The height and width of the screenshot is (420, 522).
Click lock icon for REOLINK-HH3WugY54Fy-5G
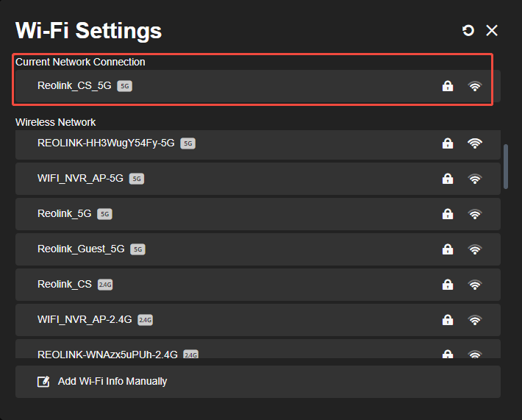click(x=448, y=143)
